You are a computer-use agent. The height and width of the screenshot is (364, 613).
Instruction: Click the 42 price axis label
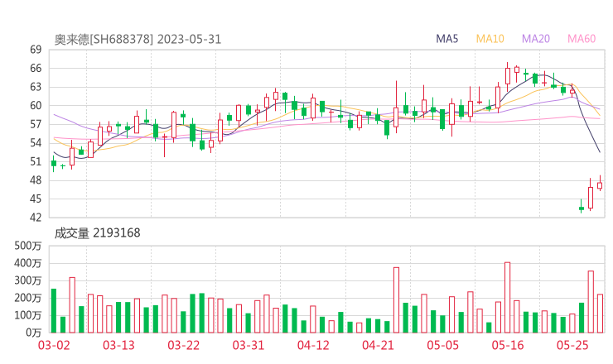click(x=36, y=217)
